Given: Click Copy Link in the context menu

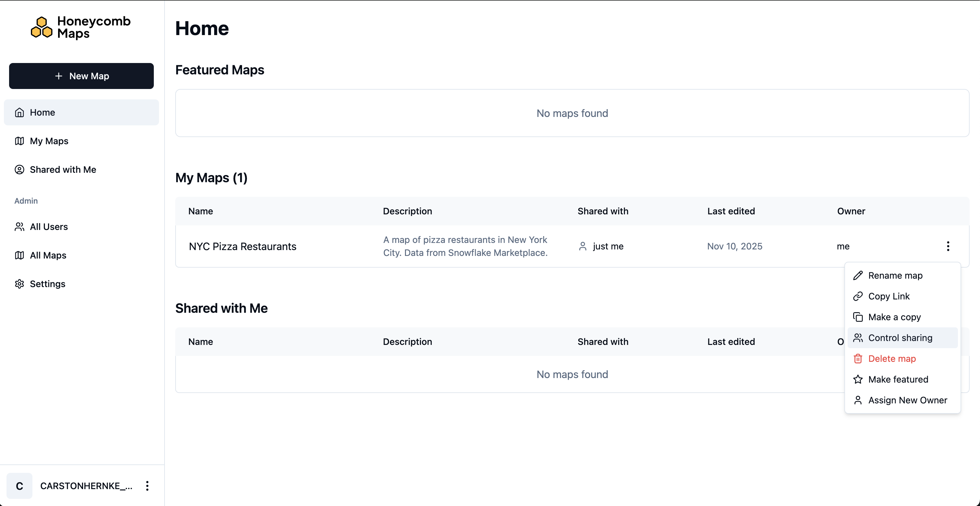Looking at the screenshot, I should coord(889,296).
